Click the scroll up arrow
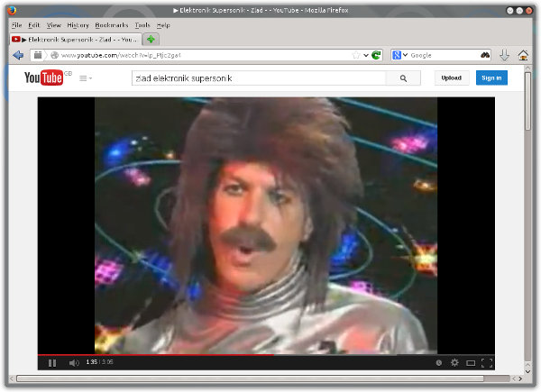Screen dimensions: 541x392 [x=527, y=68]
